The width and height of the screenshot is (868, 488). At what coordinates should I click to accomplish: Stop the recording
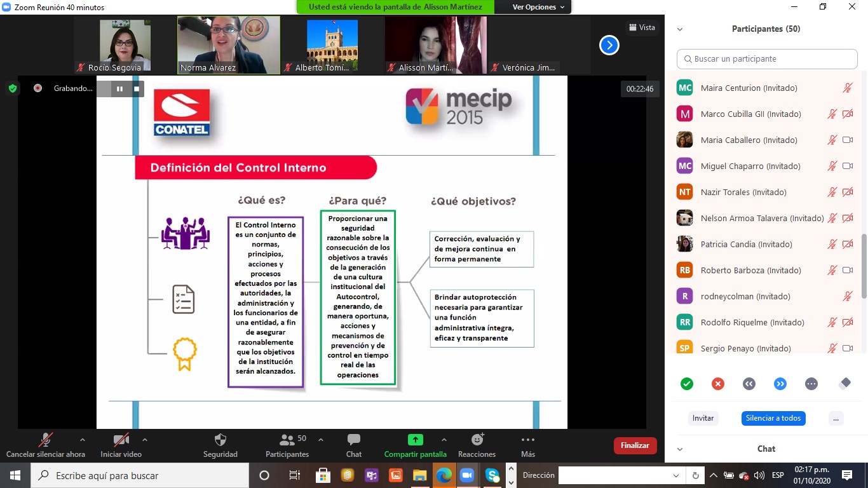136,89
